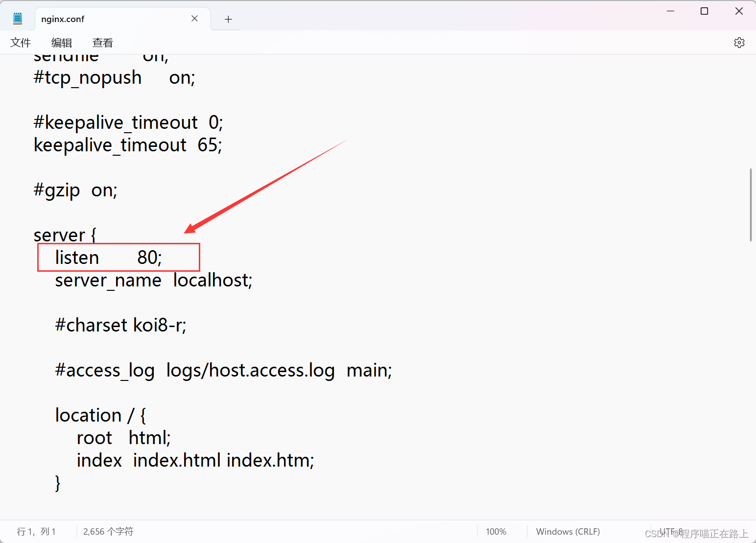
Task: Place cursor on 'server_name localhost;' line
Action: pos(154,281)
